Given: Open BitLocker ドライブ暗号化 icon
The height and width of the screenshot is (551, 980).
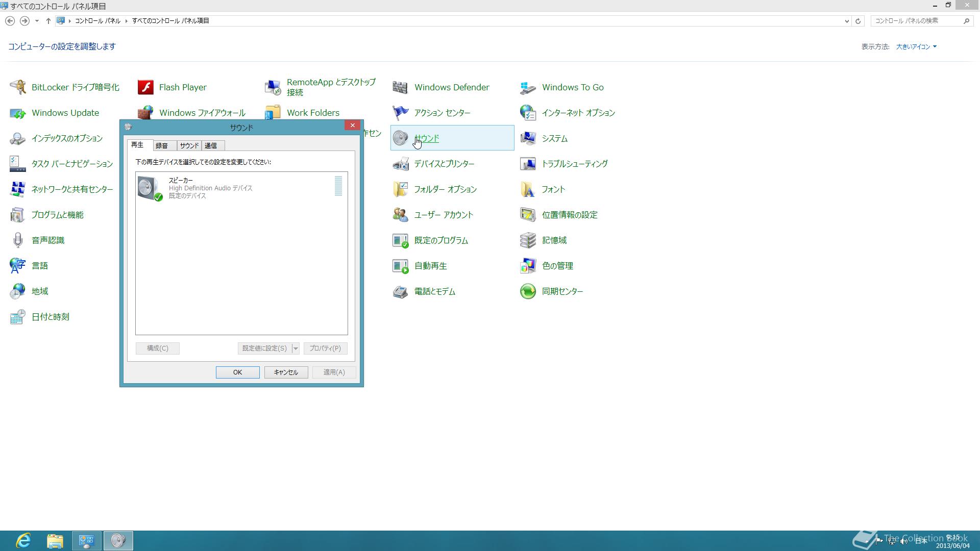Looking at the screenshot, I should point(18,87).
